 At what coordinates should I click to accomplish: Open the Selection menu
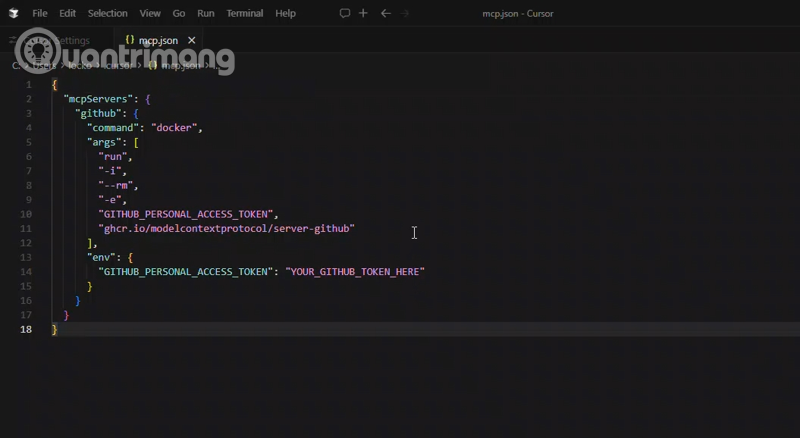pos(108,13)
